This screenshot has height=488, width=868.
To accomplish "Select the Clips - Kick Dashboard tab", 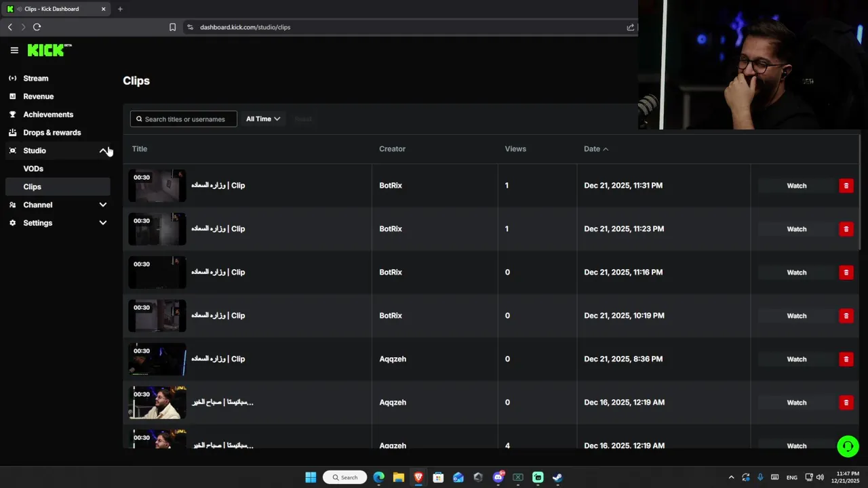I will (x=57, y=9).
